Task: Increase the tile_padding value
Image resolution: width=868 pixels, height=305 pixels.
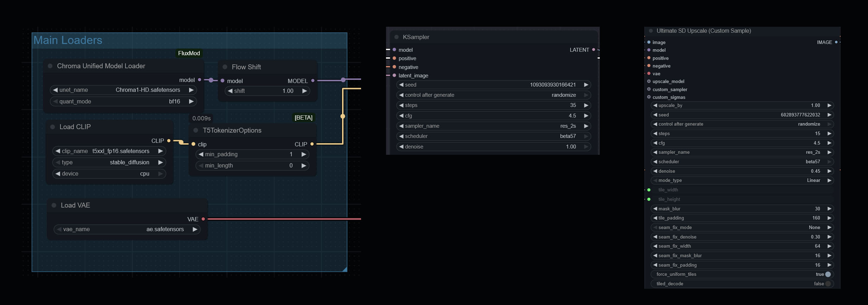Action: pos(829,218)
